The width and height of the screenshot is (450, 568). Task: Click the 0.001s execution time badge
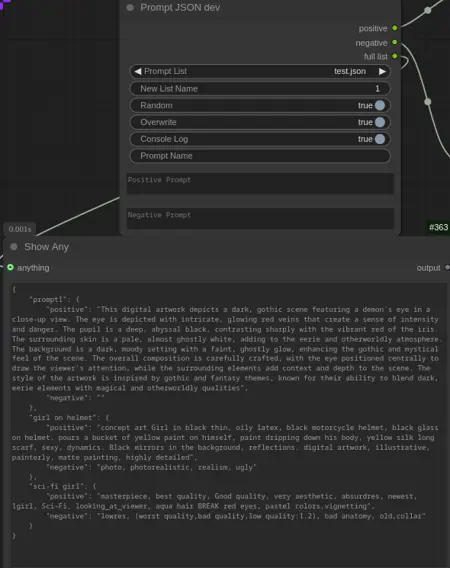[20, 229]
